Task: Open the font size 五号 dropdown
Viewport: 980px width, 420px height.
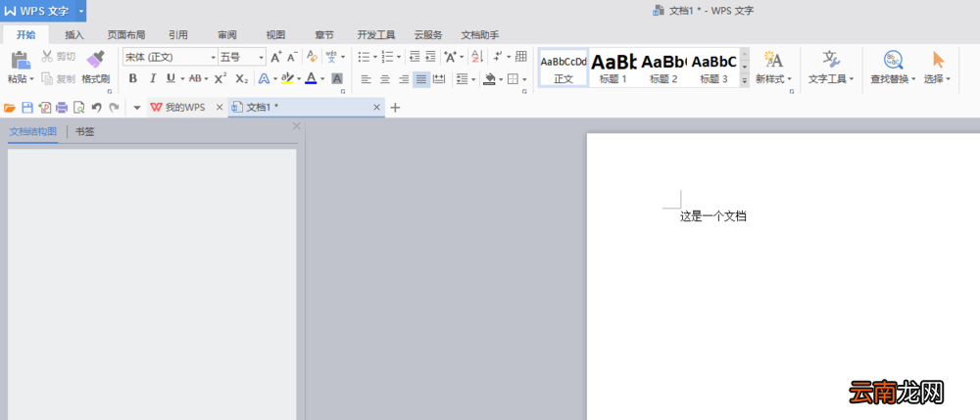Action: coord(262,57)
